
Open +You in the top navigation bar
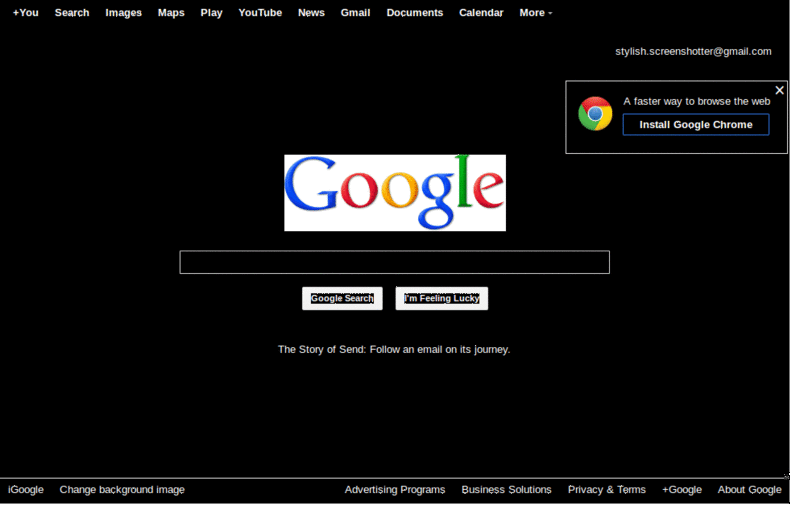point(26,13)
